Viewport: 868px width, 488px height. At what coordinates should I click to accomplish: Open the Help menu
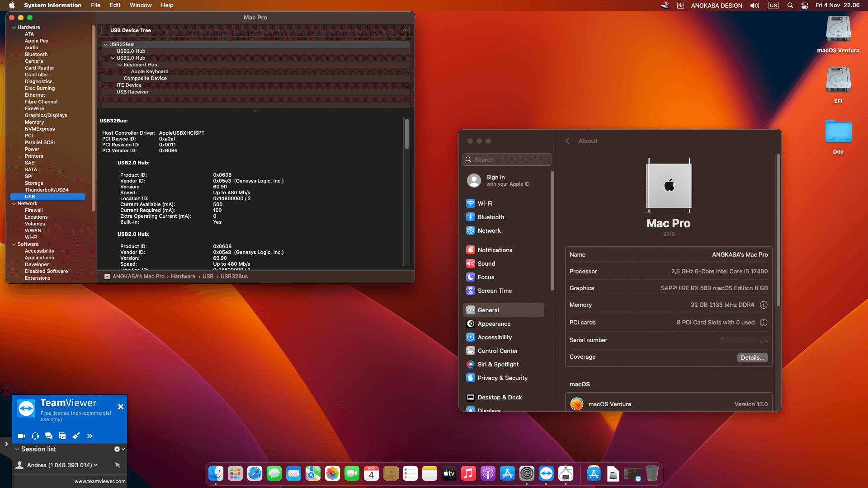tap(167, 5)
